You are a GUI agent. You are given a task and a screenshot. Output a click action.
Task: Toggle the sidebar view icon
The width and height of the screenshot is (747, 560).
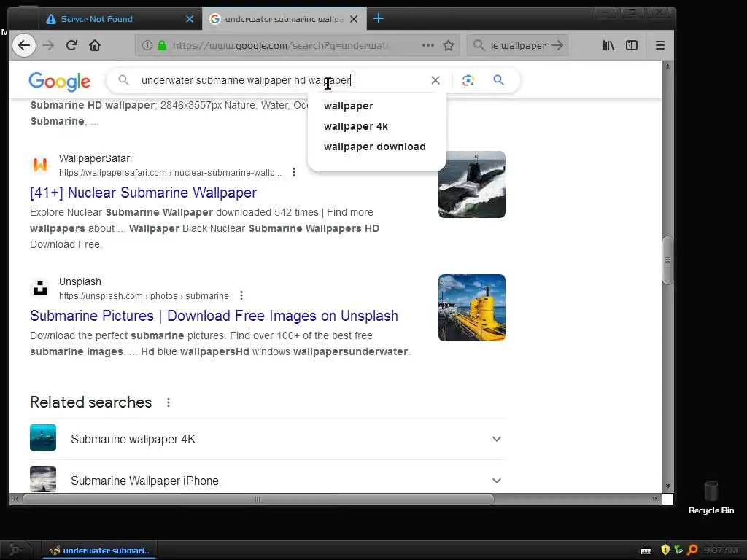pyautogui.click(x=632, y=45)
